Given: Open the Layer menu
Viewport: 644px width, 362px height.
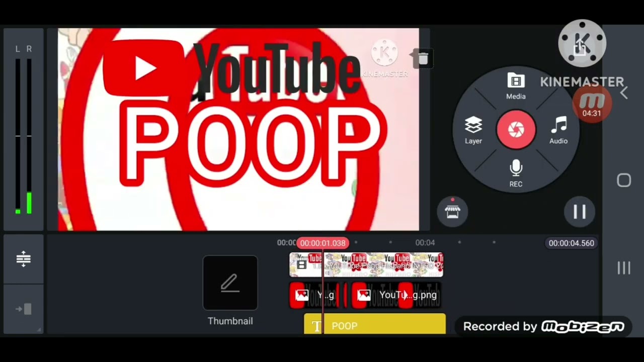Looking at the screenshot, I should pos(473,130).
